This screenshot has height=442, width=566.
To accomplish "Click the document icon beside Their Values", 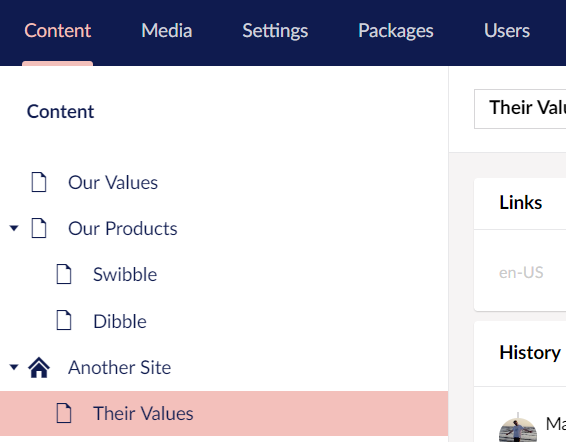I will click(64, 413).
